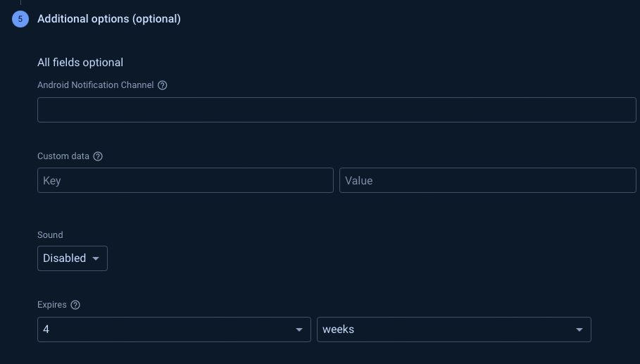Click the Android Notification Channel label
Viewport: 640px width, 364px height.
click(x=96, y=85)
